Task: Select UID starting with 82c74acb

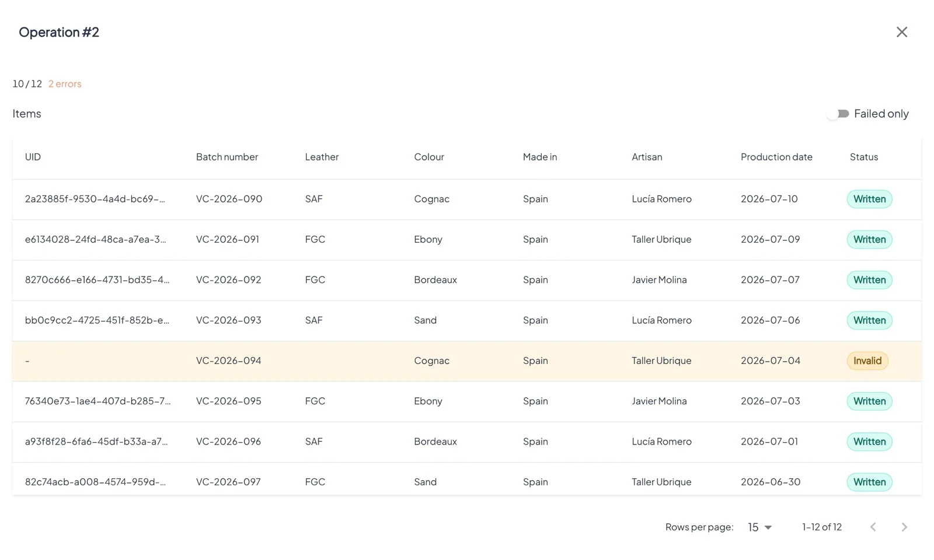Action: point(95,482)
